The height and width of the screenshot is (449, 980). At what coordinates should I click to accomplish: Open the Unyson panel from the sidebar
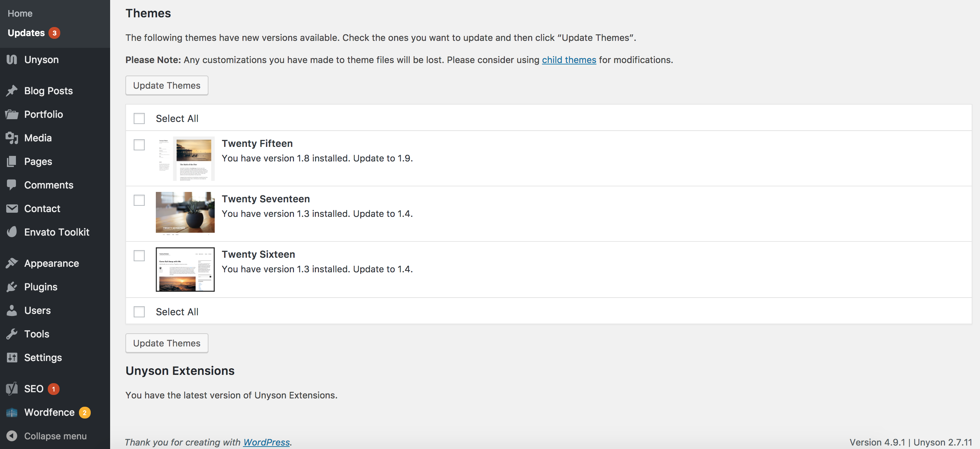pos(11,59)
